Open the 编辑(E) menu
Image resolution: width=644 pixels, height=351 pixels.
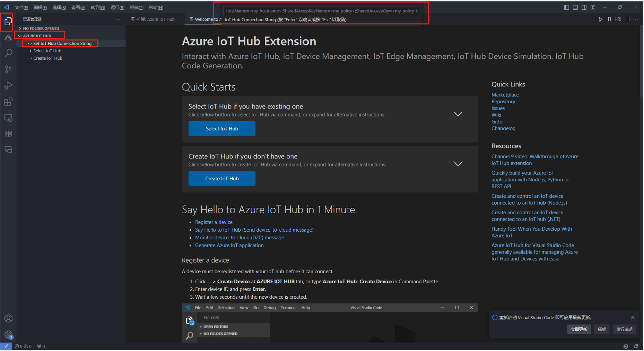pos(40,8)
